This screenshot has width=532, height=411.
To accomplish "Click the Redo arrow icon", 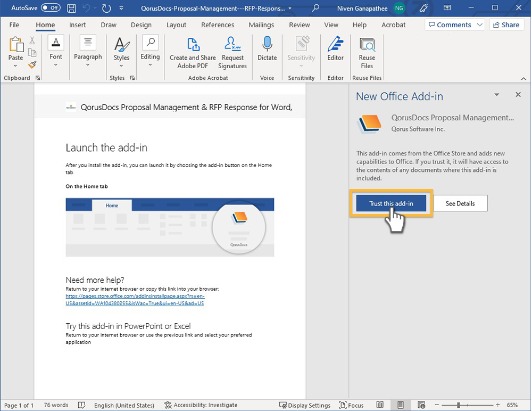I will tap(106, 8).
